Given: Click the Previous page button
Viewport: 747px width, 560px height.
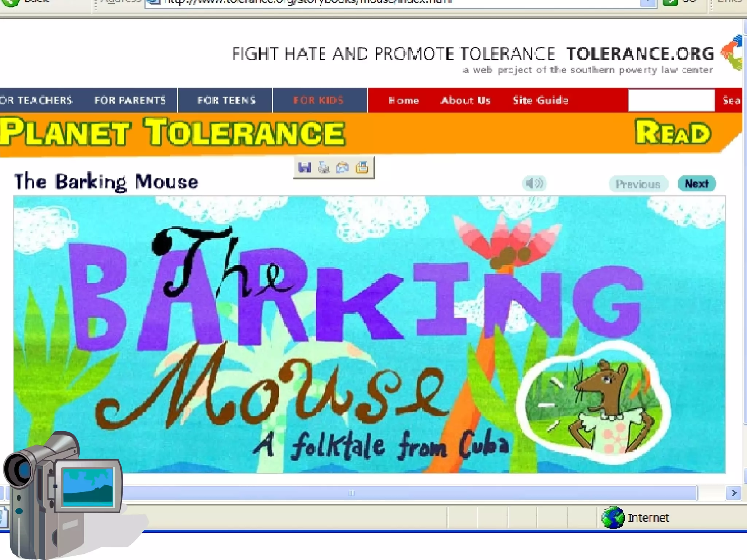Looking at the screenshot, I should click(638, 184).
